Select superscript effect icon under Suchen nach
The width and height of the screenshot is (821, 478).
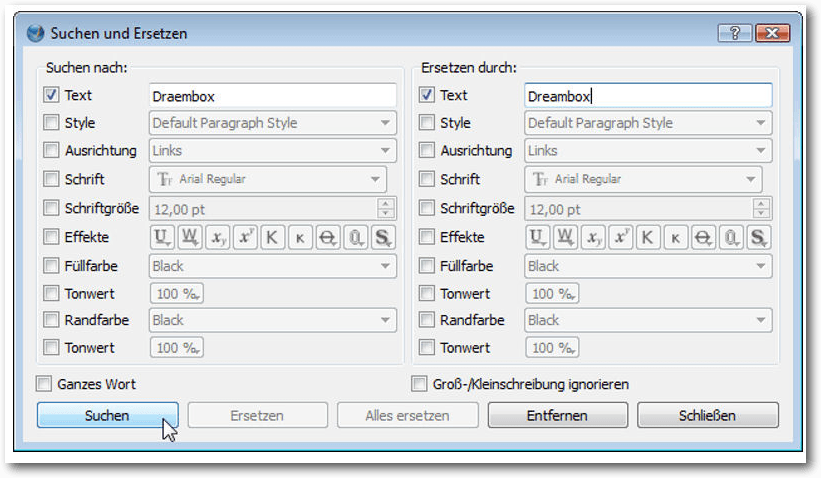[x=245, y=238]
